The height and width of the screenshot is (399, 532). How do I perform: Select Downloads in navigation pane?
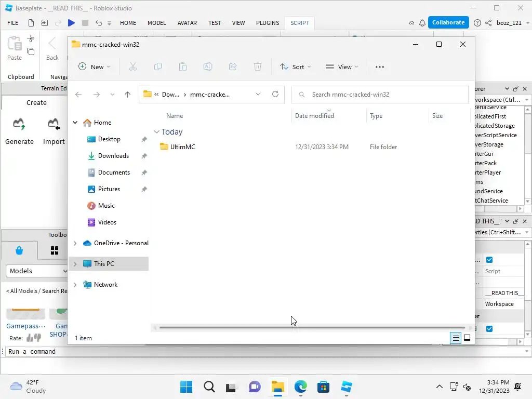tap(113, 156)
